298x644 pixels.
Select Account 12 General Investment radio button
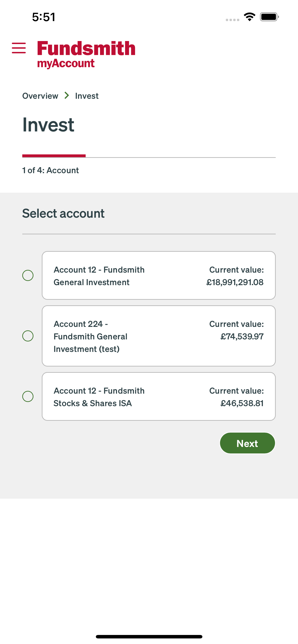(28, 275)
